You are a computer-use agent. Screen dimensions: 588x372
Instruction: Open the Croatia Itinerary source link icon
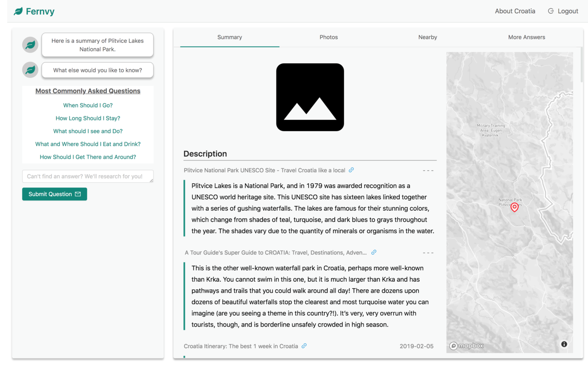[x=304, y=346]
